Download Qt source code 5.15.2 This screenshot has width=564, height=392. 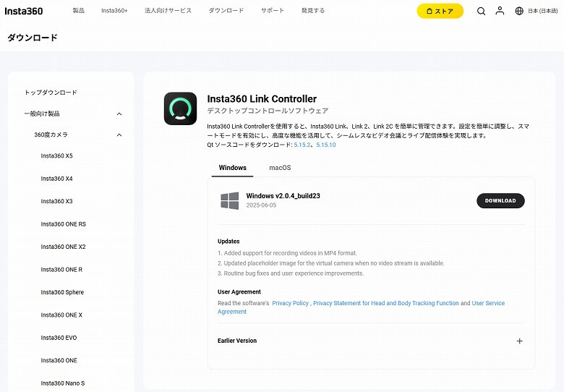302,145
